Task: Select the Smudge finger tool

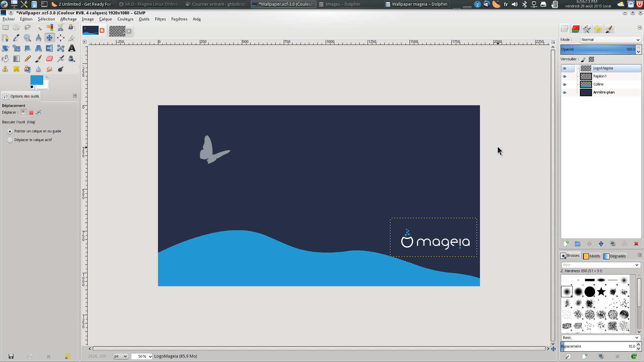Action: click(x=50, y=69)
